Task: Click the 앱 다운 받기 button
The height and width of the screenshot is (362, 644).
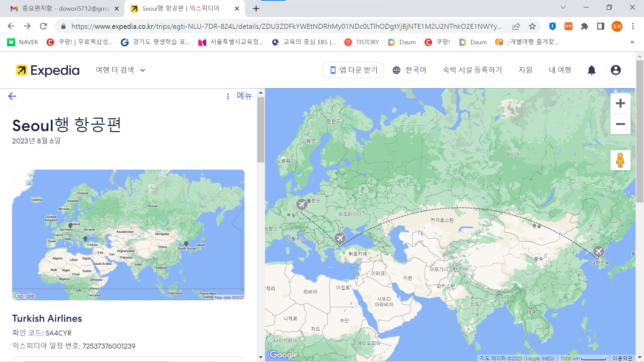Action: point(353,70)
